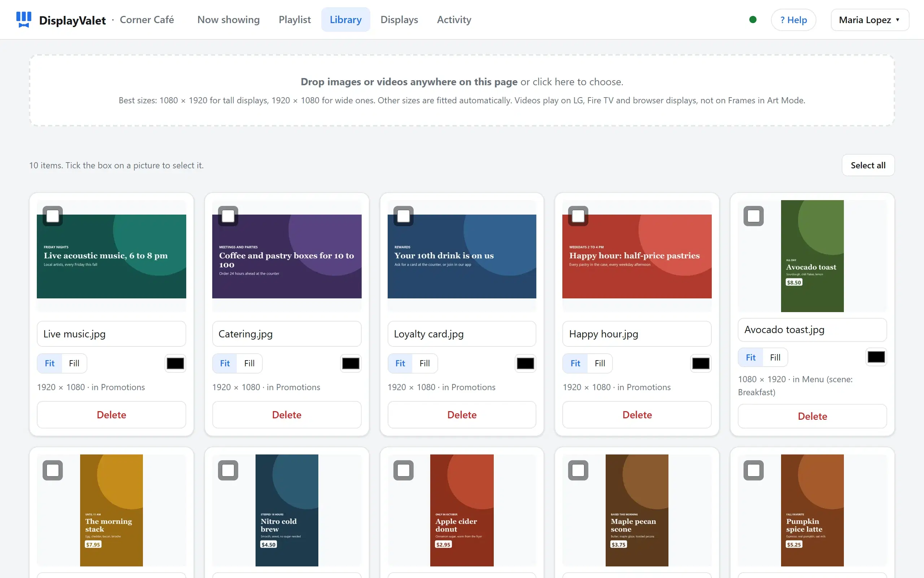This screenshot has width=924, height=578.
Task: Go to the Now showing tab
Action: [x=228, y=20]
